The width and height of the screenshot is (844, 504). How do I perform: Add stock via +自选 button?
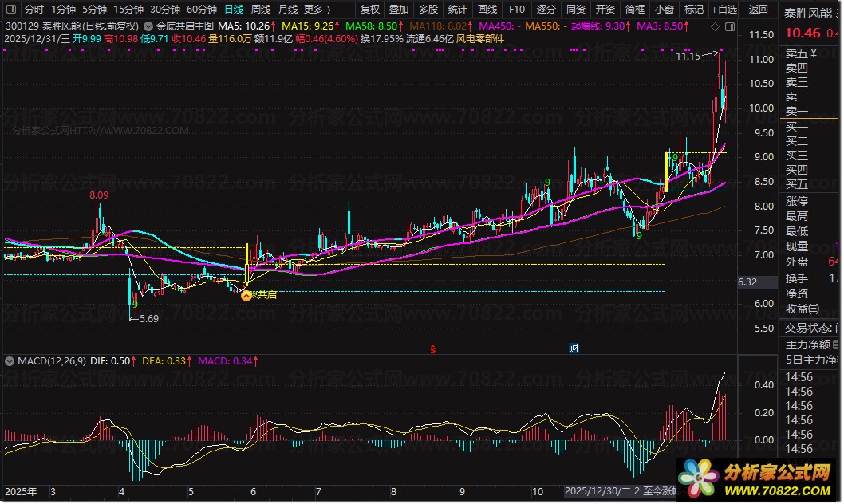[x=723, y=10]
